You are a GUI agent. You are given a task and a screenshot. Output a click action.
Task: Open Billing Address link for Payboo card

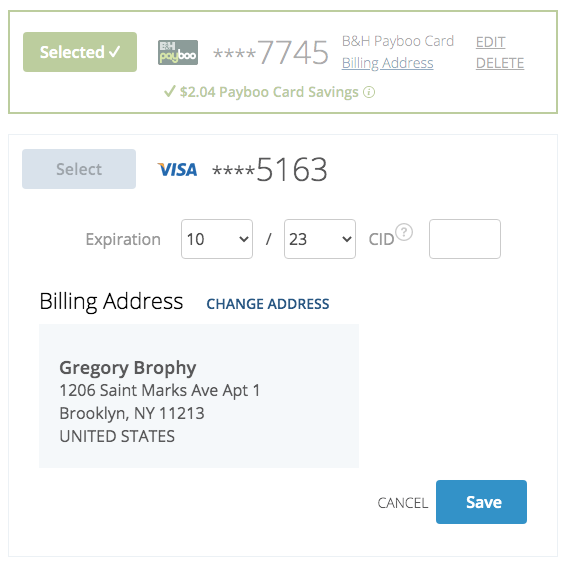pos(388,63)
